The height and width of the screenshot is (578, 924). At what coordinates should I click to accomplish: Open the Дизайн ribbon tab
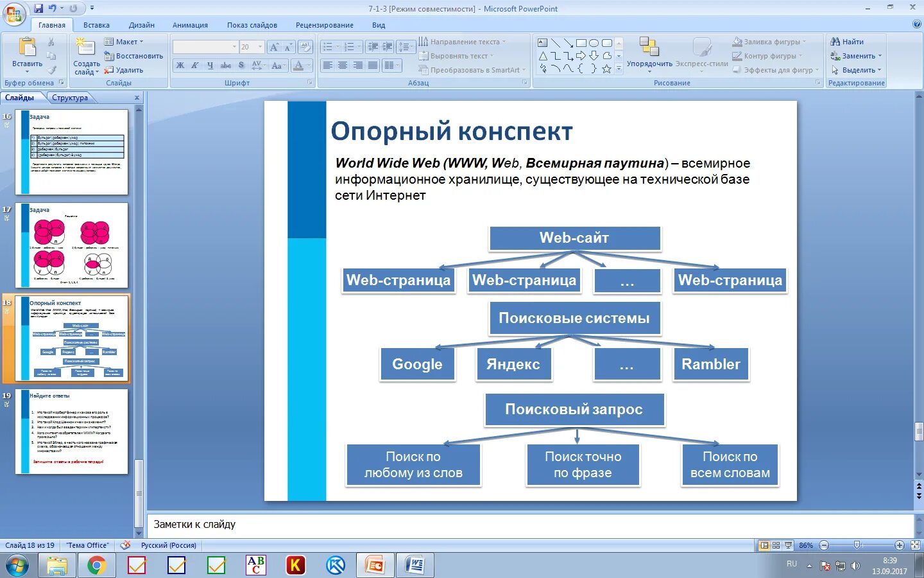coord(142,25)
